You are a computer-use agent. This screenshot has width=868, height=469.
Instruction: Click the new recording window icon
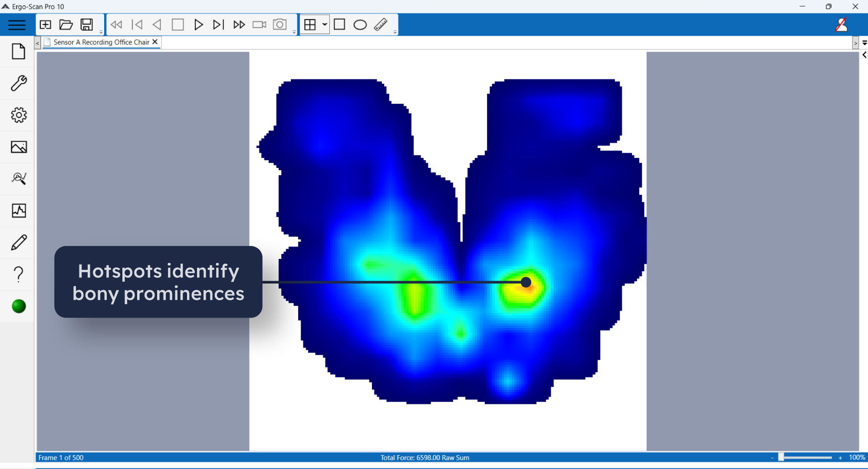coord(46,25)
